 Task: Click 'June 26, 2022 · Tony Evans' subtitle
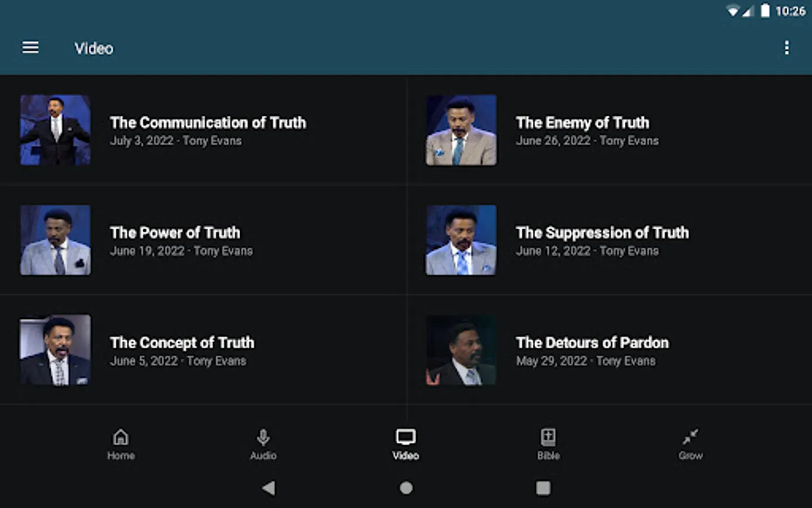coord(587,141)
